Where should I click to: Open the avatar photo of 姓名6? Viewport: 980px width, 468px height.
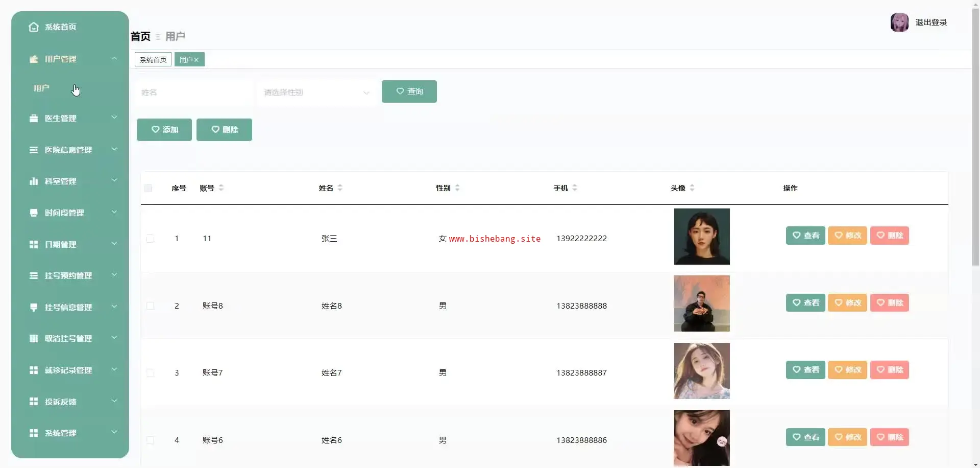[702, 438]
